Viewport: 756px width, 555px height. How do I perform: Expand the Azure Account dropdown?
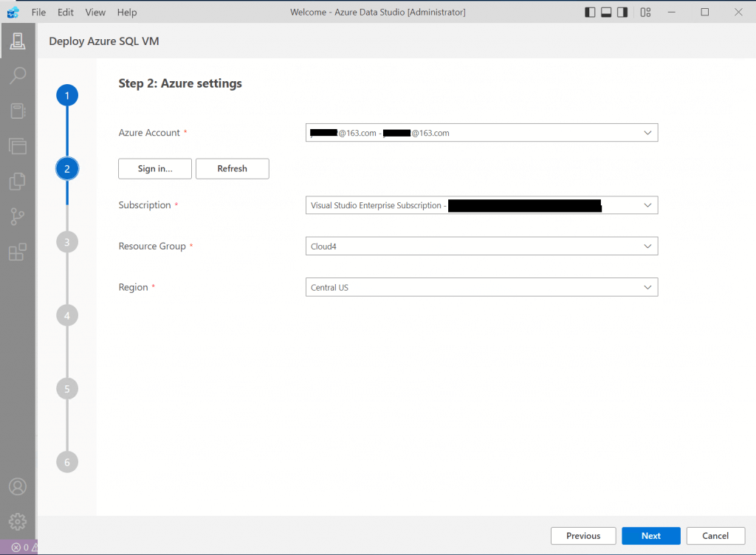pyautogui.click(x=481, y=133)
